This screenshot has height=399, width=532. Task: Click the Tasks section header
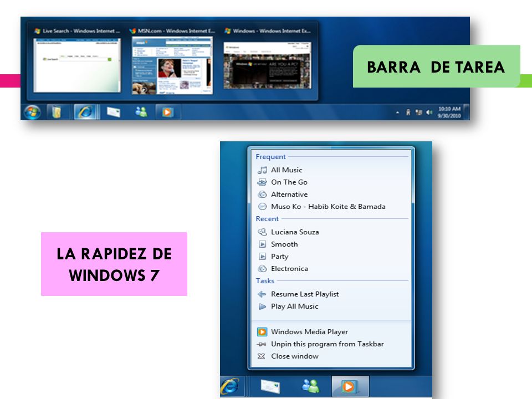click(x=265, y=281)
